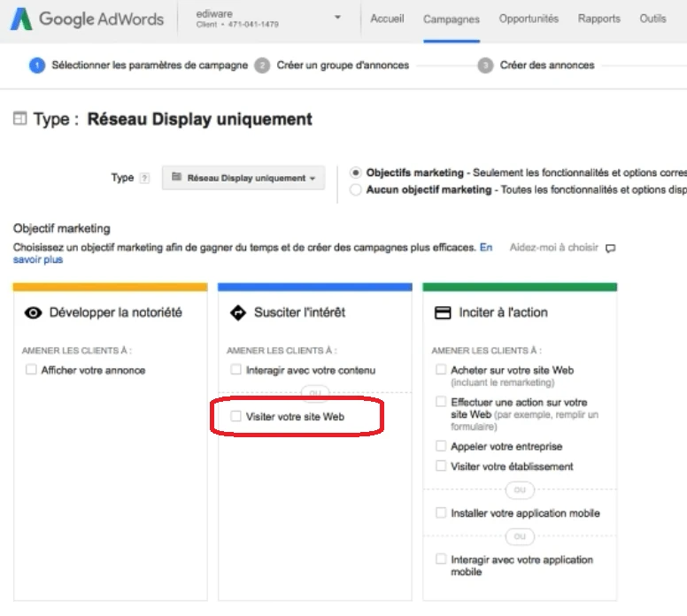Click the Google AdWords logo
This screenshot has width=687, height=616.
pyautogui.click(x=87, y=19)
